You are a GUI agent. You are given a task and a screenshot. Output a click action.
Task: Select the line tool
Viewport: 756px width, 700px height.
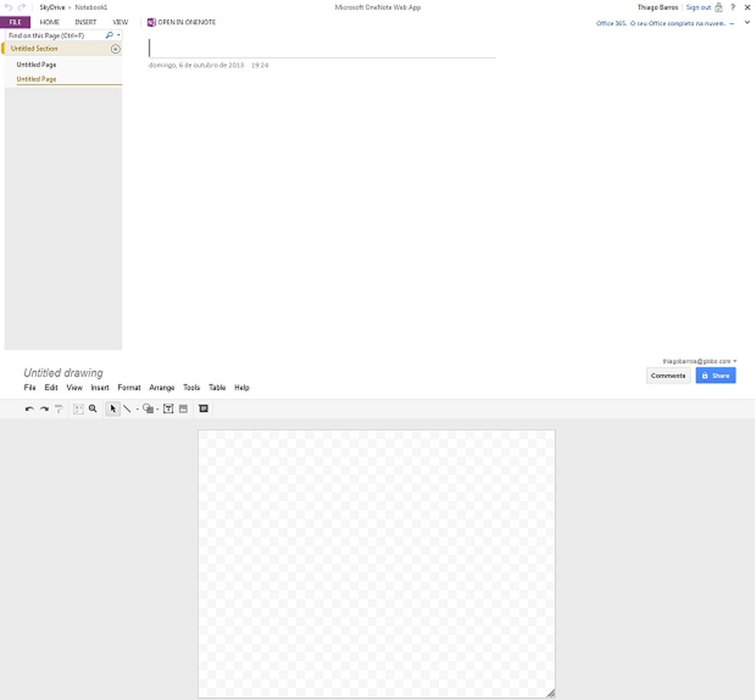(128, 409)
